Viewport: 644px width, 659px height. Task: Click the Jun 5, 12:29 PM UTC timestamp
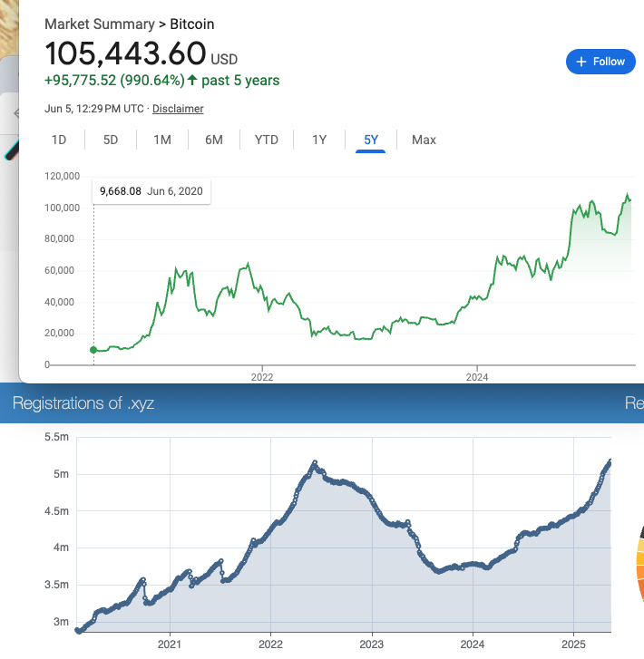click(x=94, y=109)
